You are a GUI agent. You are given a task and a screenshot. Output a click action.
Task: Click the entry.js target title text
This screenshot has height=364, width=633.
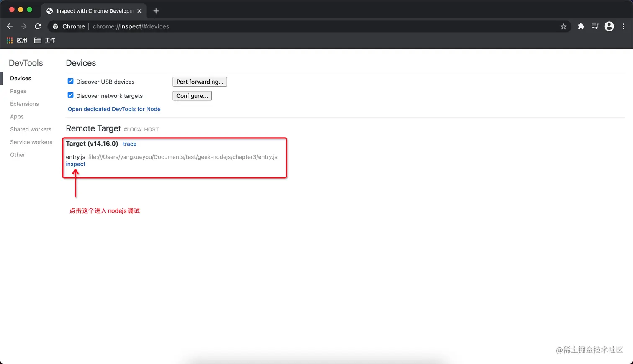(x=75, y=157)
